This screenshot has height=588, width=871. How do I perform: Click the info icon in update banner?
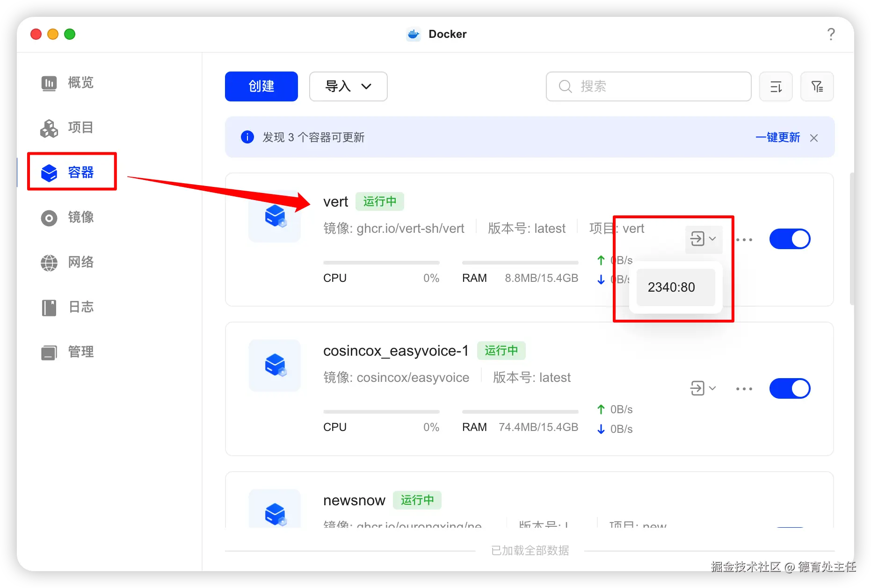(x=247, y=137)
